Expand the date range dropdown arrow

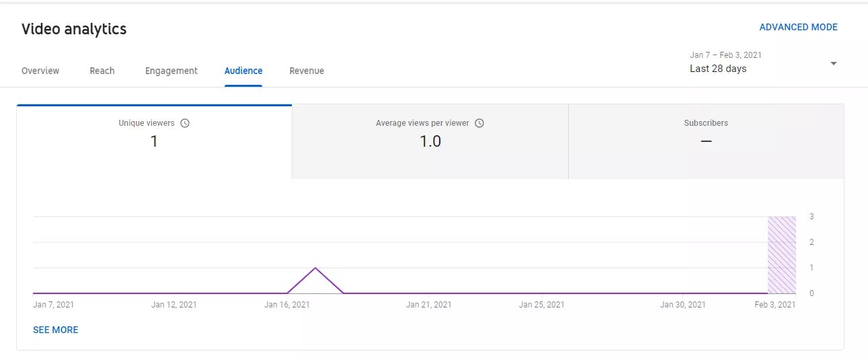833,63
